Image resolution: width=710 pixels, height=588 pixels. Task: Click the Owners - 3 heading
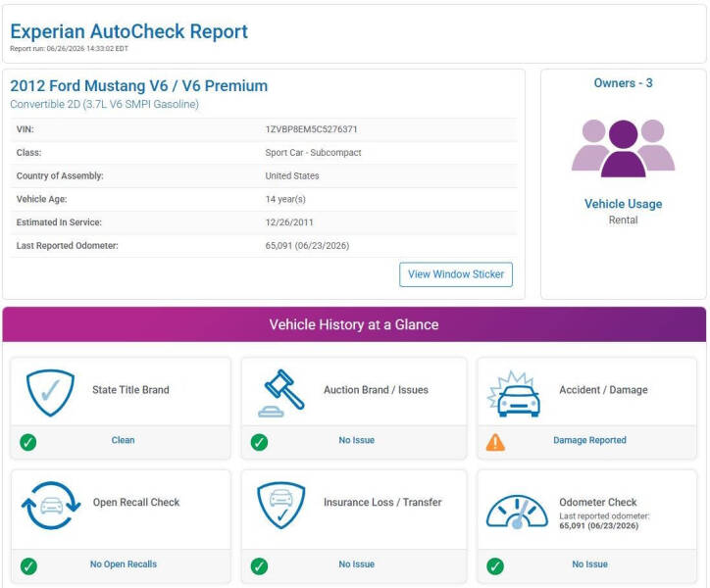pyautogui.click(x=623, y=83)
